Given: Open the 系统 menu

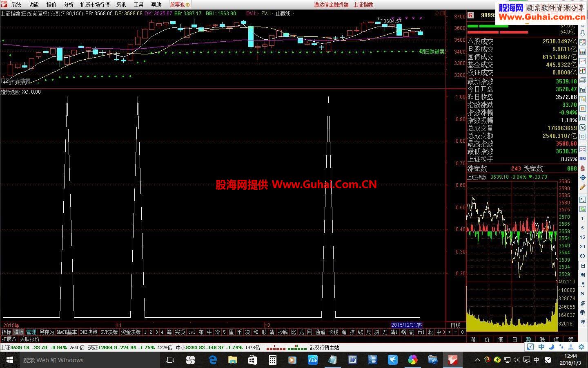Looking at the screenshot, I should (x=16, y=4).
